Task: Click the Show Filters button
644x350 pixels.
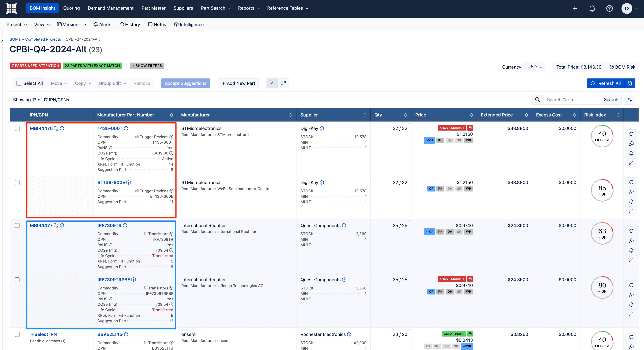Action: click(x=147, y=66)
